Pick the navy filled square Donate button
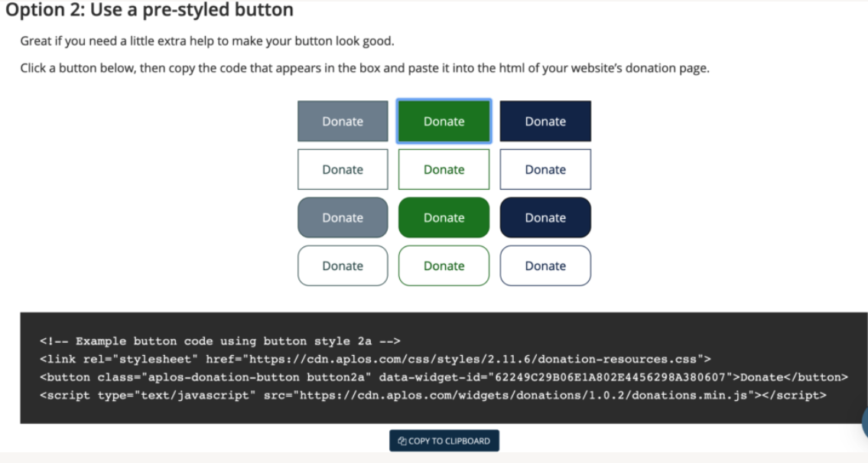This screenshot has height=463, width=868. (545, 121)
